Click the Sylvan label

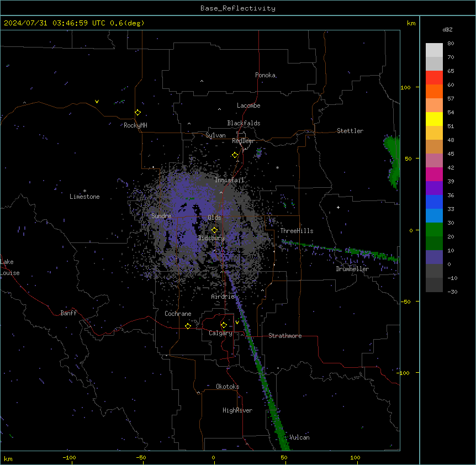pyautogui.click(x=215, y=135)
